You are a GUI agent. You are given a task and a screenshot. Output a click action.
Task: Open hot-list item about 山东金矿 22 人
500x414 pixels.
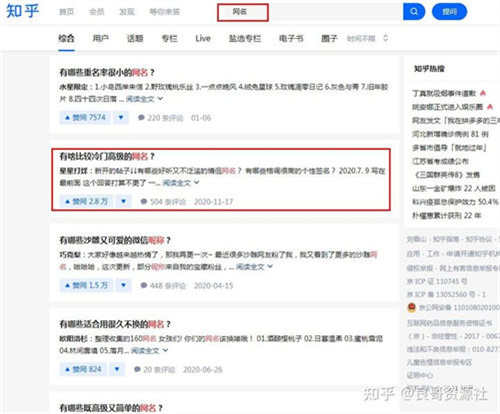pyautogui.click(x=454, y=188)
